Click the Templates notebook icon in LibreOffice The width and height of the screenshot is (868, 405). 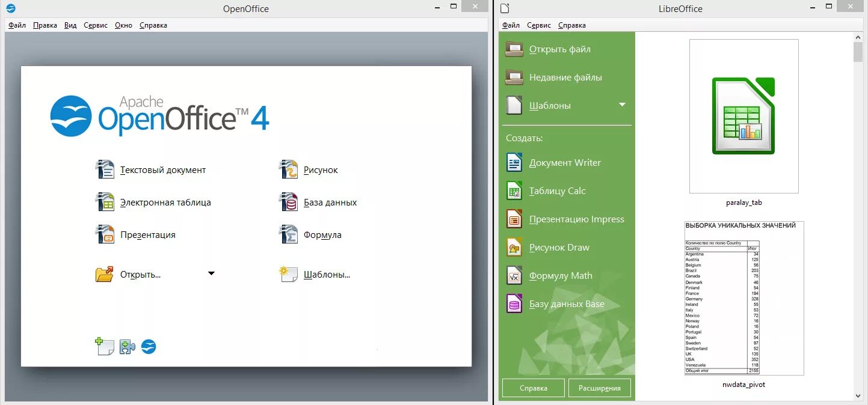coord(514,105)
